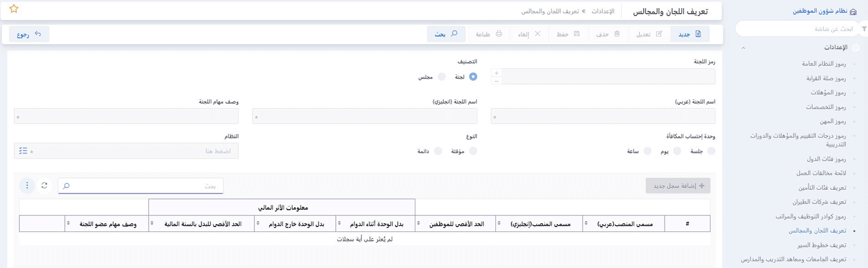Click the table بحث search field
The image size is (868, 268).
[x=141, y=185]
